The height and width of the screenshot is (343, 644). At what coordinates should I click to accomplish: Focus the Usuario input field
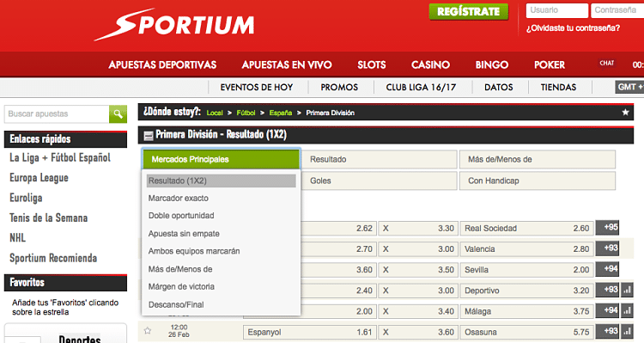[557, 10]
